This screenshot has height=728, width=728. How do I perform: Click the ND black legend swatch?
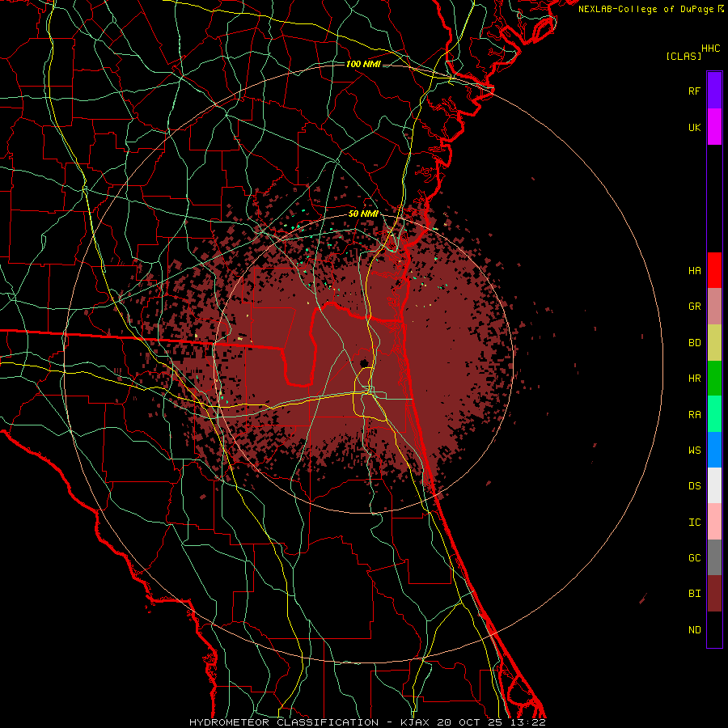714,629
